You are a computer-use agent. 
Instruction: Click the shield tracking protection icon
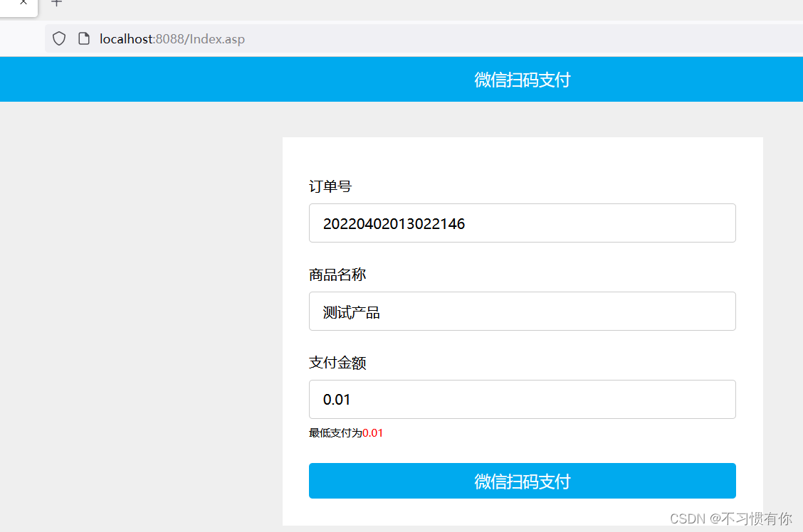click(59, 39)
